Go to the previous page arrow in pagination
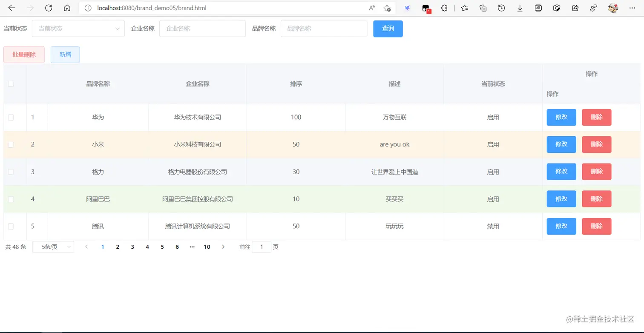 click(87, 247)
